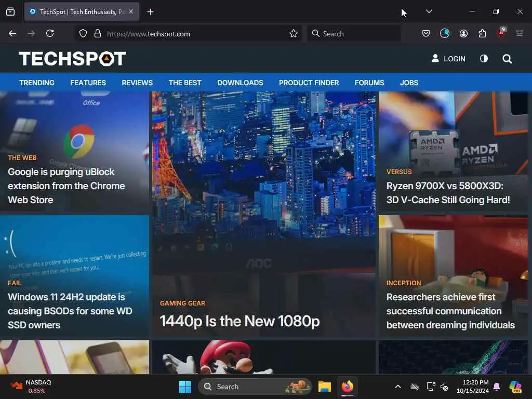Launch Copilot from the taskbar
Image resolution: width=532 pixels, height=399 pixels.
pos(515,387)
